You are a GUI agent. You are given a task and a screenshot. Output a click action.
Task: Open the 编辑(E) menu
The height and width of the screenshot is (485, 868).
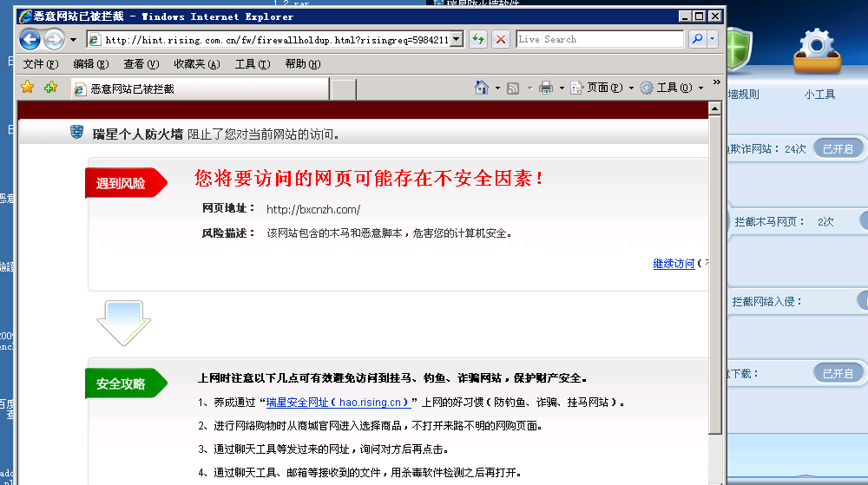coord(91,64)
